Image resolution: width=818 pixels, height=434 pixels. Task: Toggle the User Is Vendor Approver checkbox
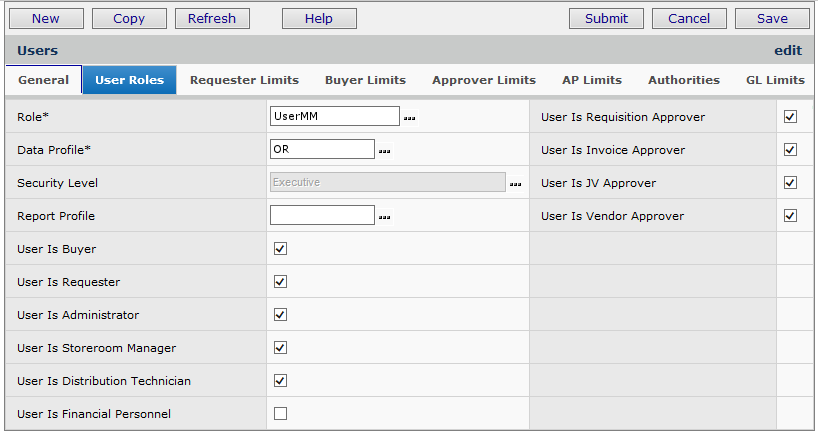[x=790, y=216]
